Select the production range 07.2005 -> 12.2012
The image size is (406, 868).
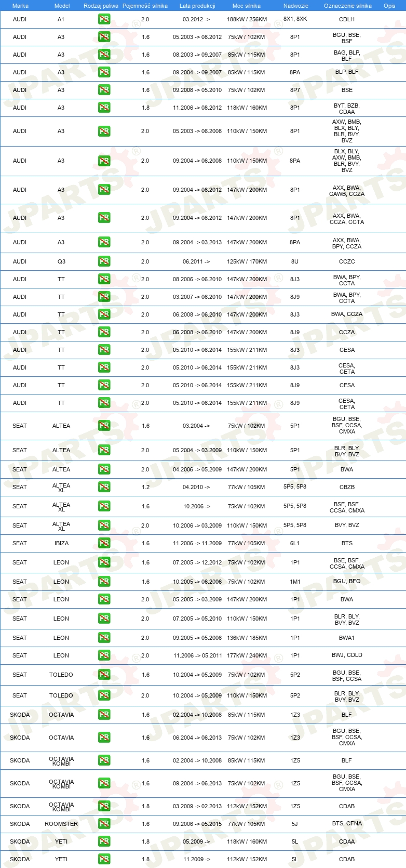(197, 562)
